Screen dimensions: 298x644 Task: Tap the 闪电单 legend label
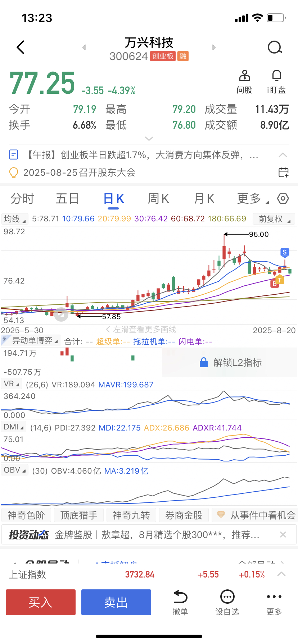coord(195,341)
